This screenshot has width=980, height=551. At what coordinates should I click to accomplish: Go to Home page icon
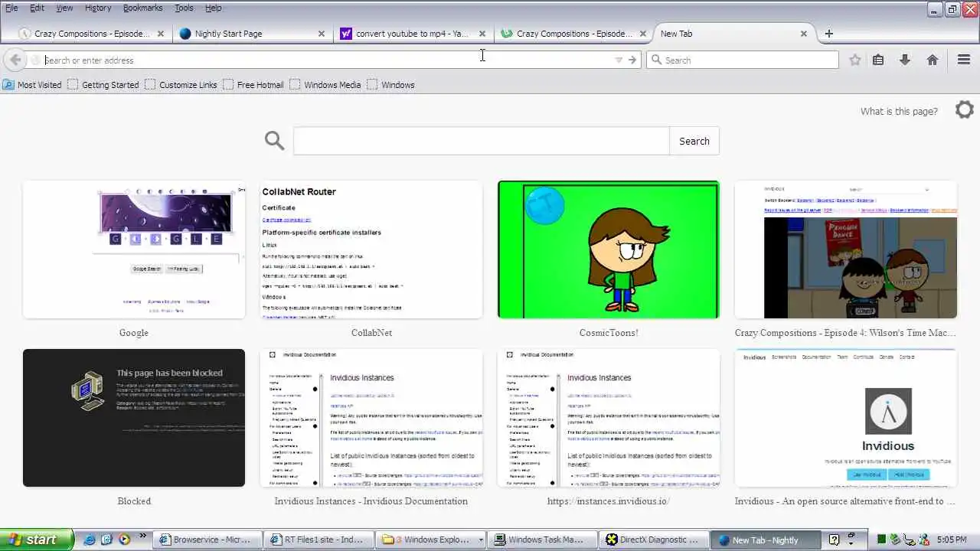tap(933, 60)
